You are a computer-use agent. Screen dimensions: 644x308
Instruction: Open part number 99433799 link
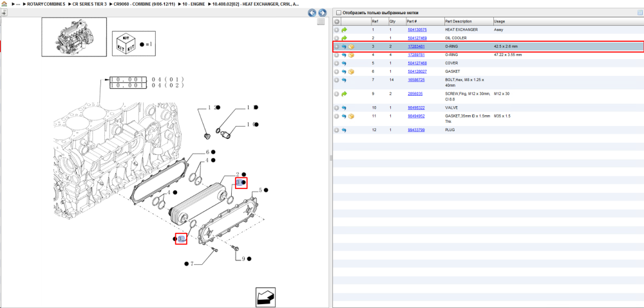416,130
